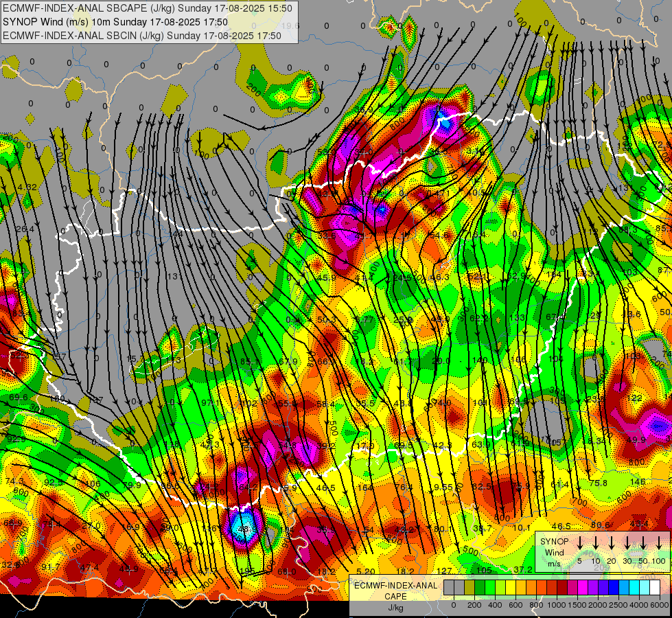The width and height of the screenshot is (672, 618).
Task: Click the '85.1' value on the map
Action: coord(249,362)
